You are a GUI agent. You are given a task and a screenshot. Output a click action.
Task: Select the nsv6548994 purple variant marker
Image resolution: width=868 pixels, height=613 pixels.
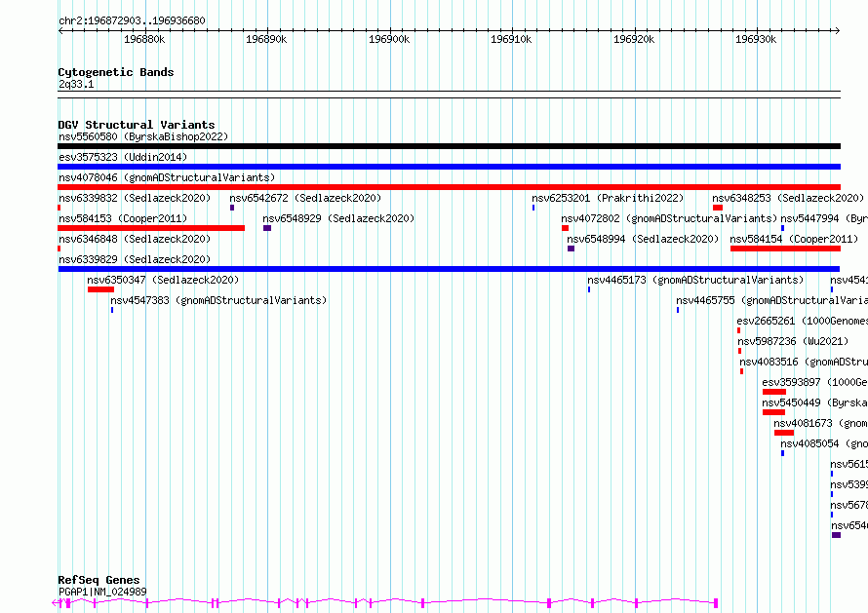pyautogui.click(x=571, y=249)
